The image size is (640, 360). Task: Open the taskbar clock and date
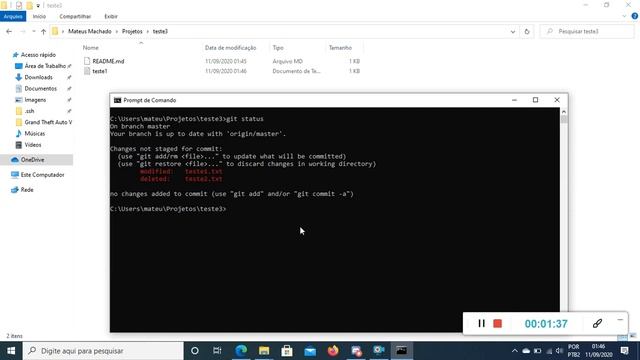coord(598,351)
